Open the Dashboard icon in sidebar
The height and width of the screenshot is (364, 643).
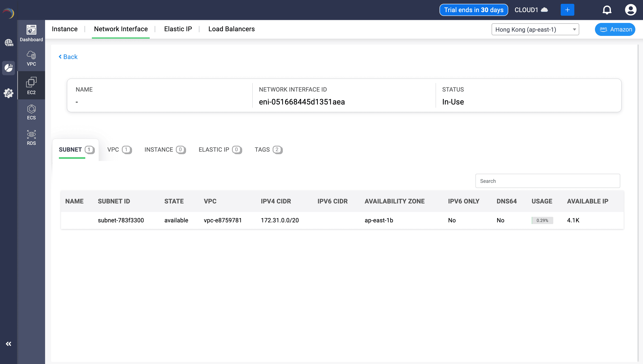coord(31,33)
